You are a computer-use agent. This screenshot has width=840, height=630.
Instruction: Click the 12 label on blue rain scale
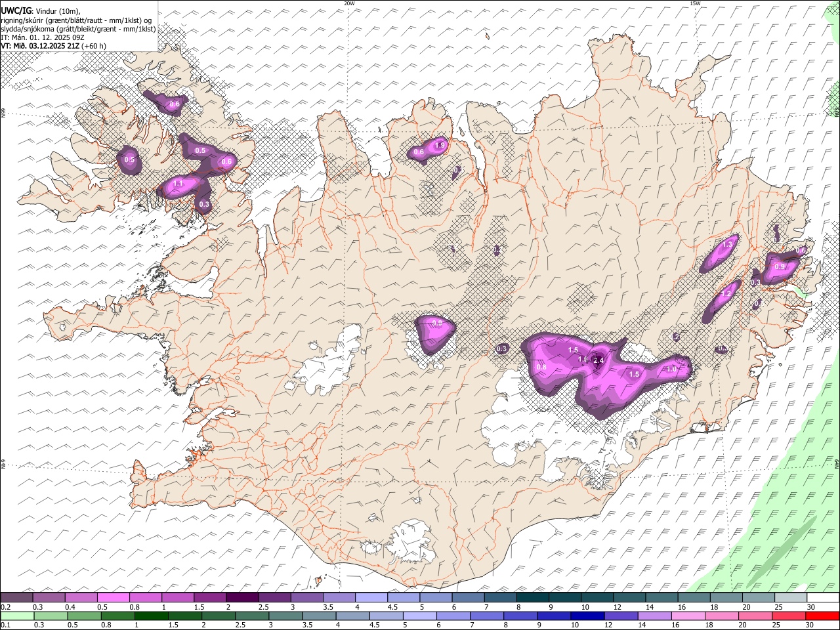pos(608,625)
